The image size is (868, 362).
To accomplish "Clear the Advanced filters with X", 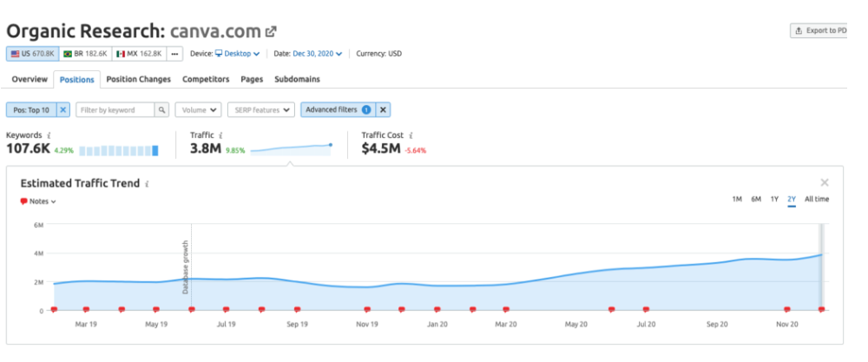I will (x=384, y=110).
